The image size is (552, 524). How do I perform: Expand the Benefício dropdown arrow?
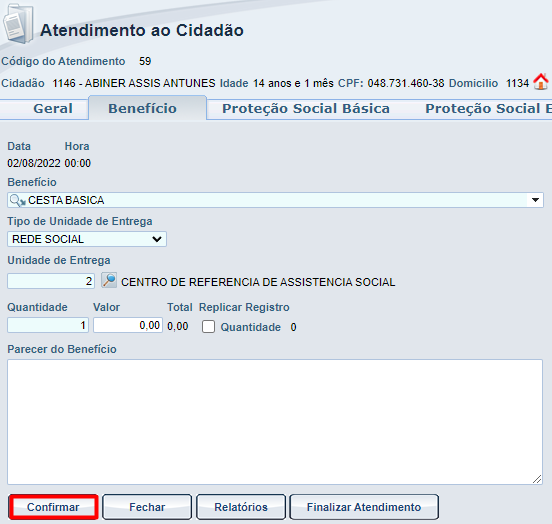pos(535,200)
